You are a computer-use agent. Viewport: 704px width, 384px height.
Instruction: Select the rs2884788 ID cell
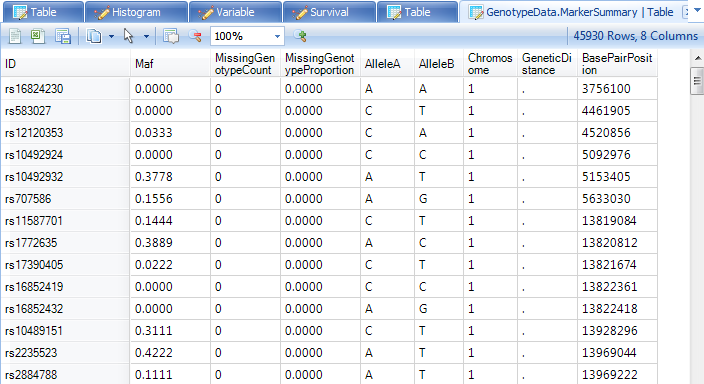[66, 374]
